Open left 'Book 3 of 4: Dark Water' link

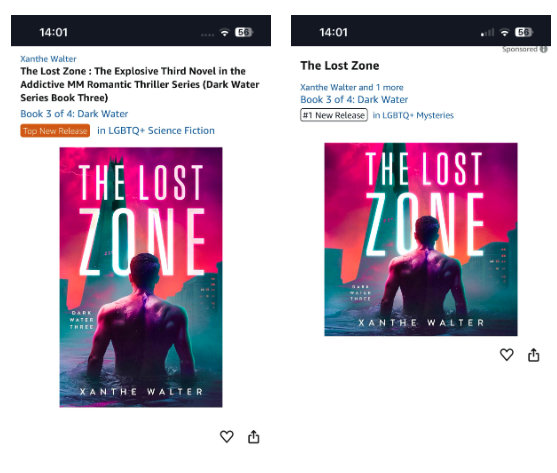pos(74,114)
